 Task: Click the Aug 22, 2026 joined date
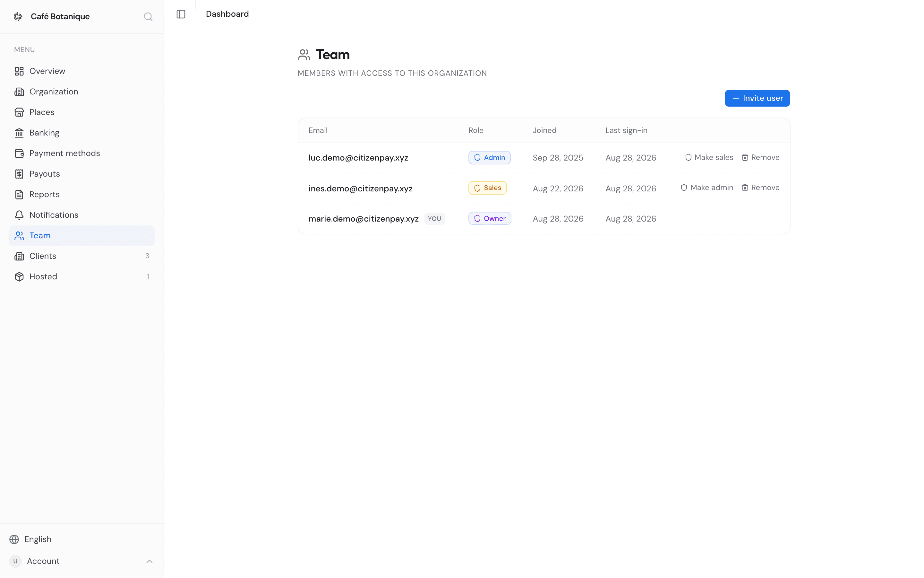coord(558,188)
